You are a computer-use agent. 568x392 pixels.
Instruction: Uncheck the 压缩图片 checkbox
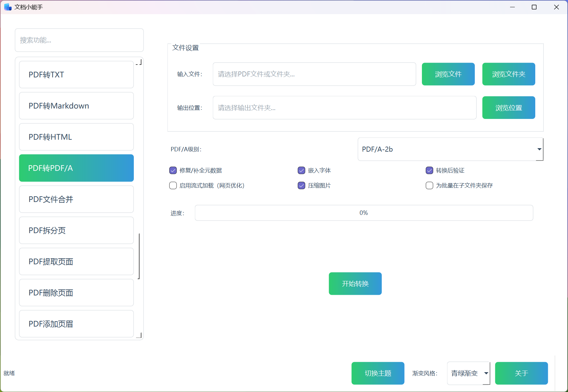pos(301,186)
